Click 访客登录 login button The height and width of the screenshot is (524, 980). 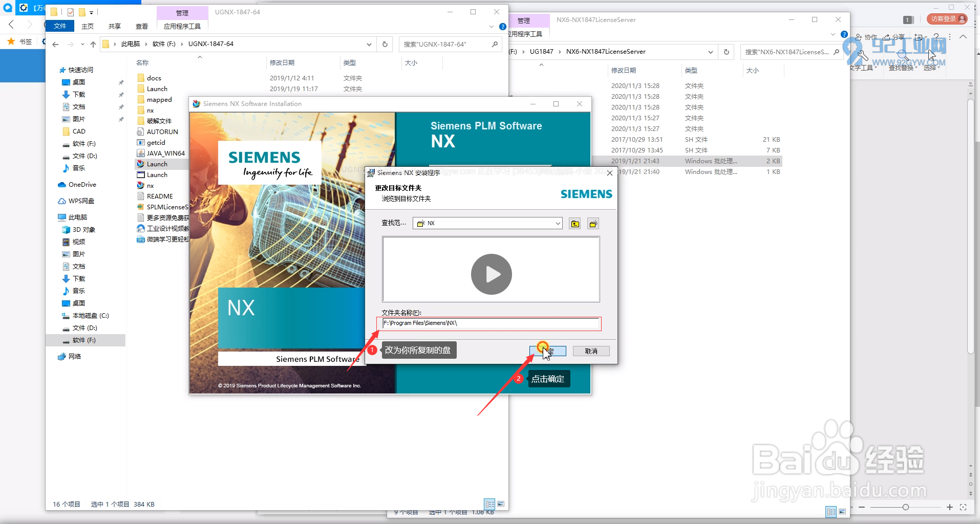click(947, 19)
